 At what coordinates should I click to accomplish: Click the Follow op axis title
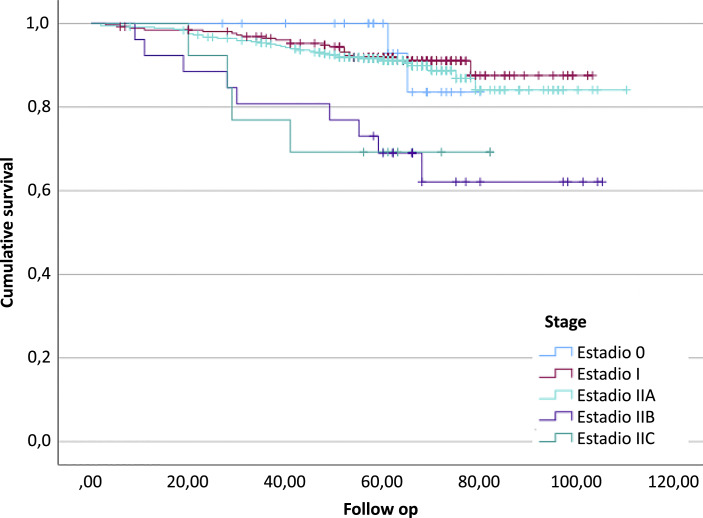[x=380, y=506]
